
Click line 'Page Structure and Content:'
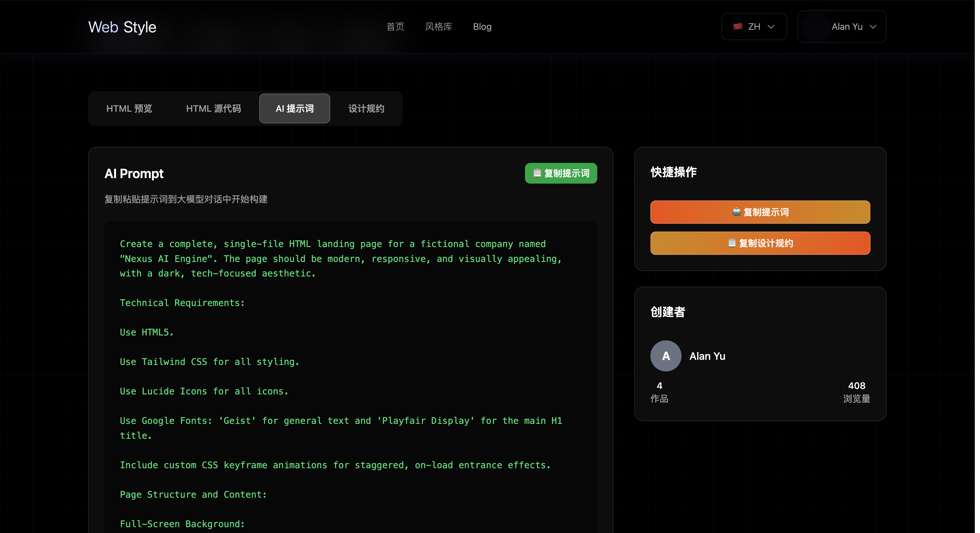point(193,494)
